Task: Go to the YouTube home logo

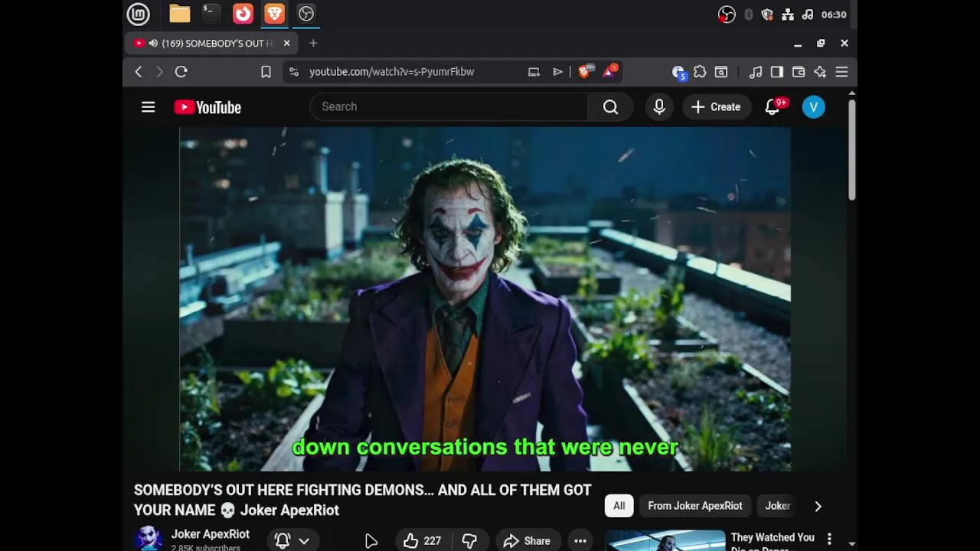Action: [x=207, y=107]
